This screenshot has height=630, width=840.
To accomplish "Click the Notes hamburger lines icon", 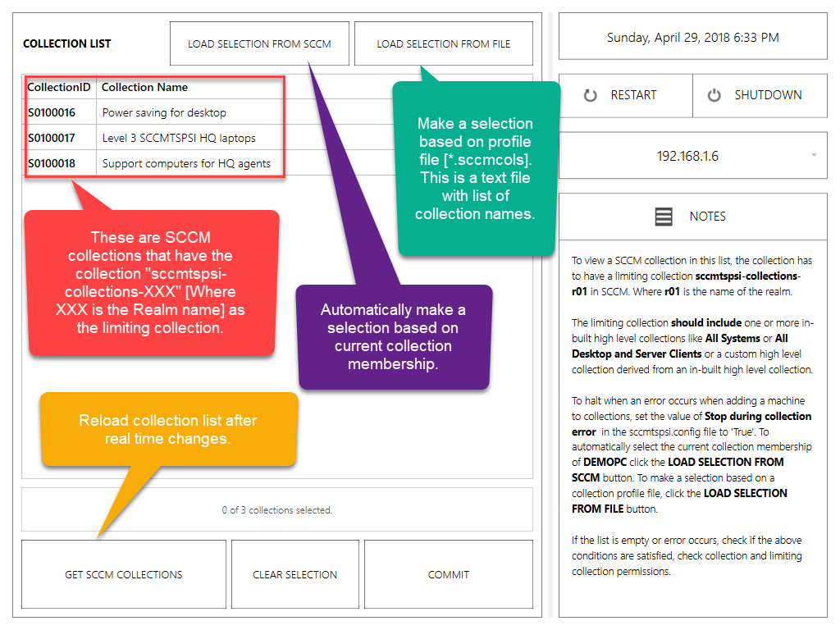I will coord(664,217).
